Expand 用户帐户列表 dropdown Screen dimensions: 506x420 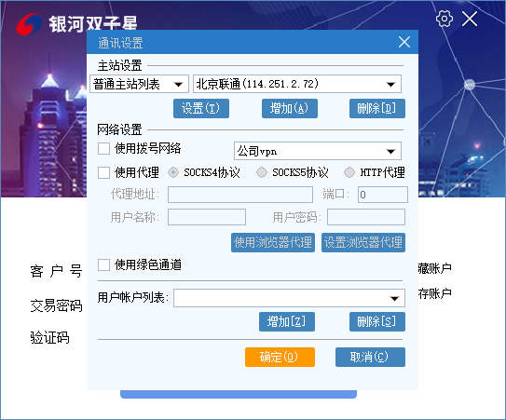tap(289, 298)
